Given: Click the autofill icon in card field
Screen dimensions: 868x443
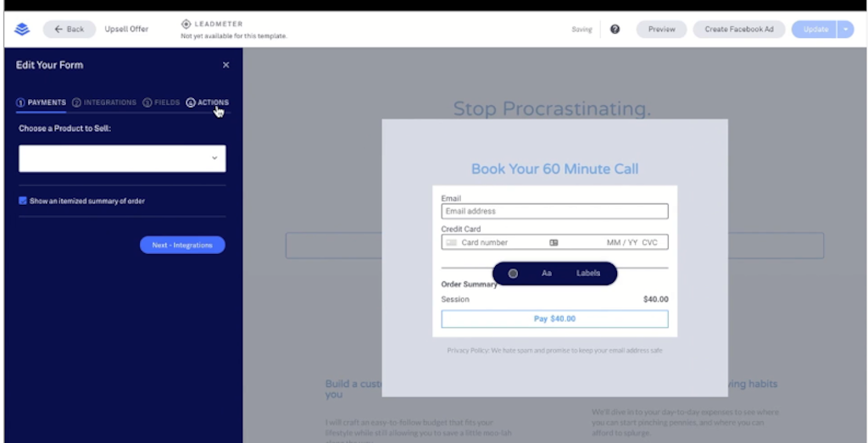Looking at the screenshot, I should (554, 242).
